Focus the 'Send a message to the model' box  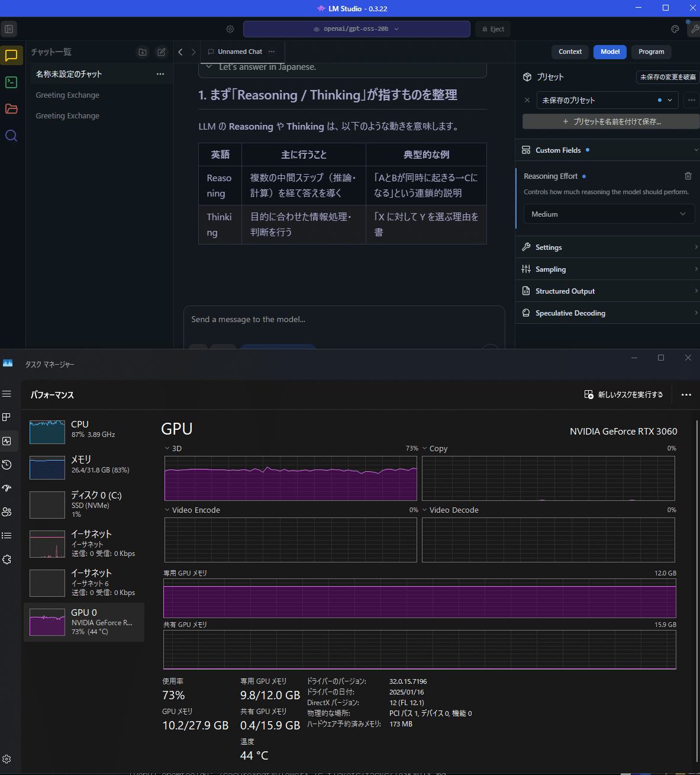(344, 320)
